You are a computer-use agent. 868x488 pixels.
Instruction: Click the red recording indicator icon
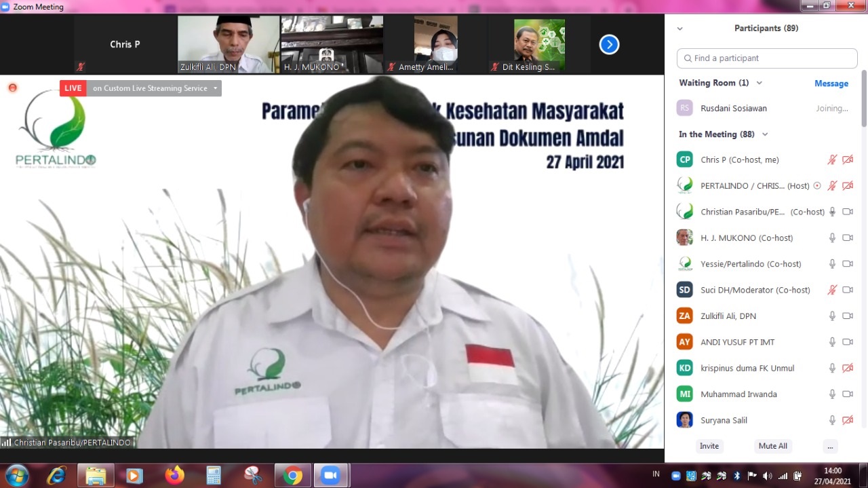tap(12, 88)
